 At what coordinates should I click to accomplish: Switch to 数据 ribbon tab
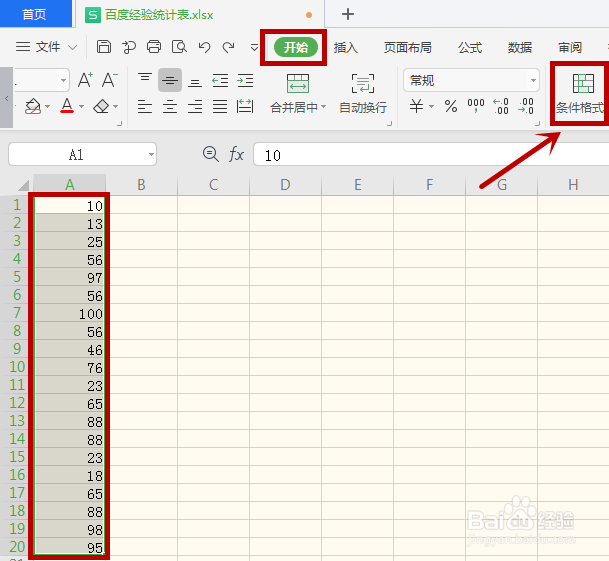(520, 47)
